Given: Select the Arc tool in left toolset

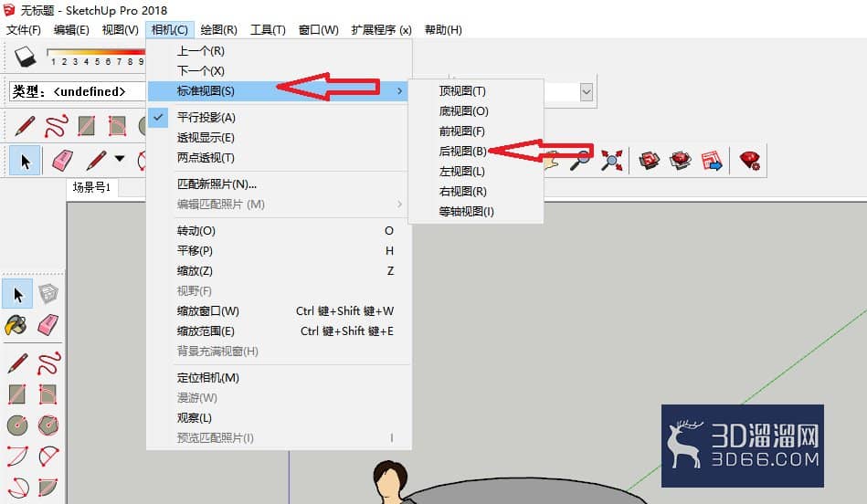Looking at the screenshot, I should tap(17, 457).
